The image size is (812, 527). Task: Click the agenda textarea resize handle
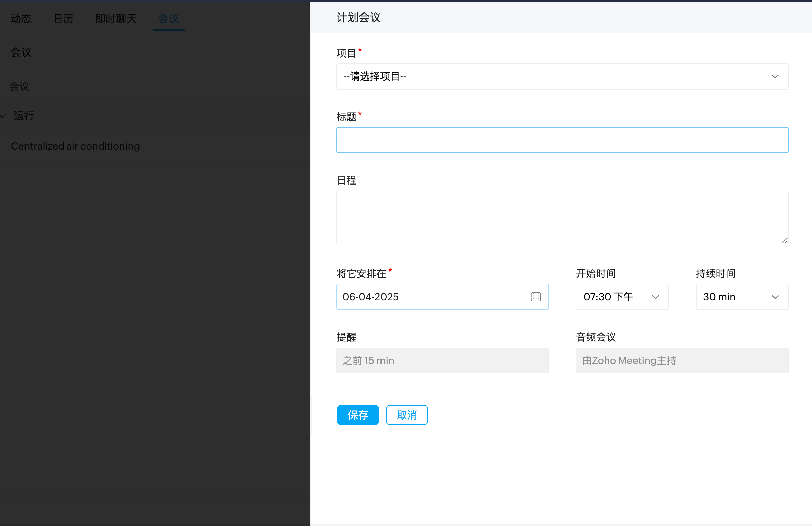click(x=784, y=241)
